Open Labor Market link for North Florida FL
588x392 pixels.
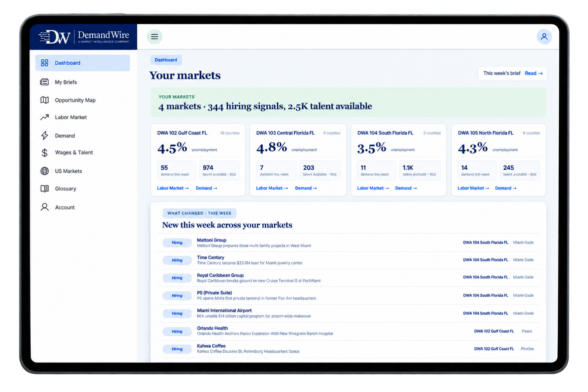click(x=473, y=188)
